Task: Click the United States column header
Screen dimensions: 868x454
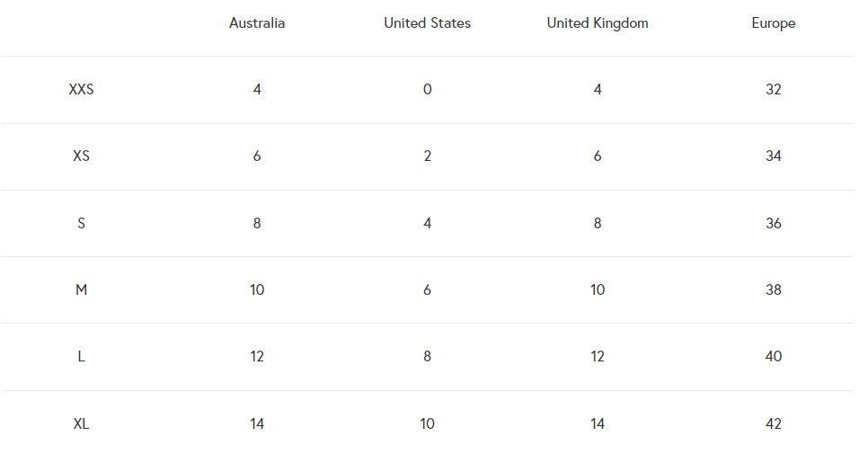Action: coord(427,23)
